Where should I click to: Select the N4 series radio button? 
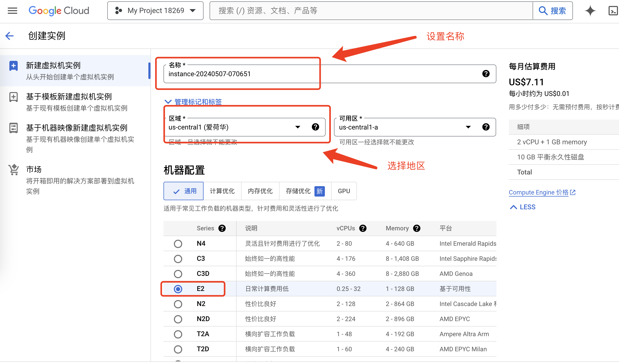coord(178,244)
